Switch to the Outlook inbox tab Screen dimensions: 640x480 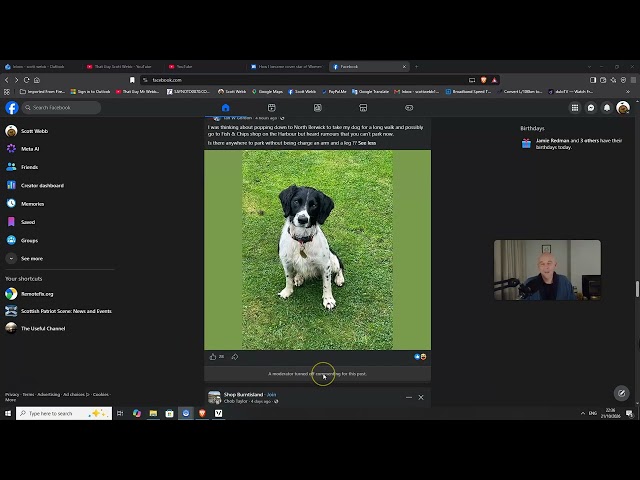(x=41, y=67)
